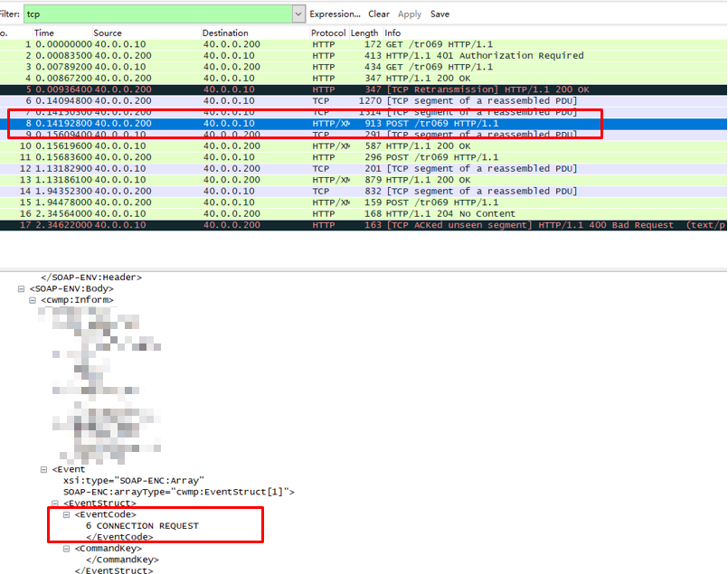The width and height of the screenshot is (728, 574).
Task: Select packet 15 POST /tr069 length 159
Action: coord(364,202)
